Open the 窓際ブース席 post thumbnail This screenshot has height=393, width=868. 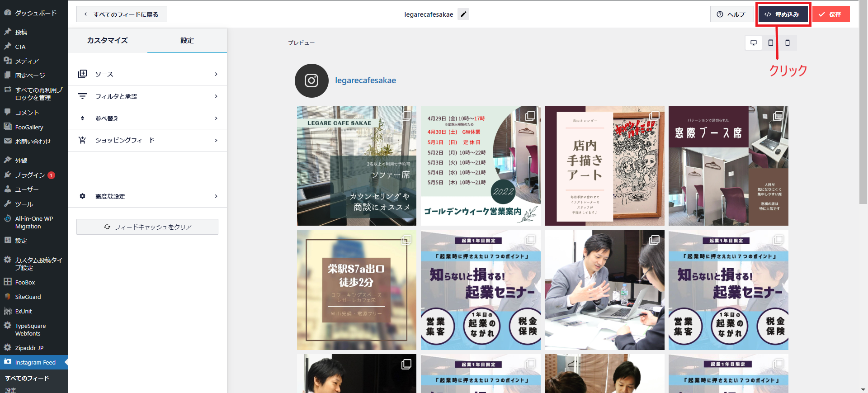pos(728,166)
